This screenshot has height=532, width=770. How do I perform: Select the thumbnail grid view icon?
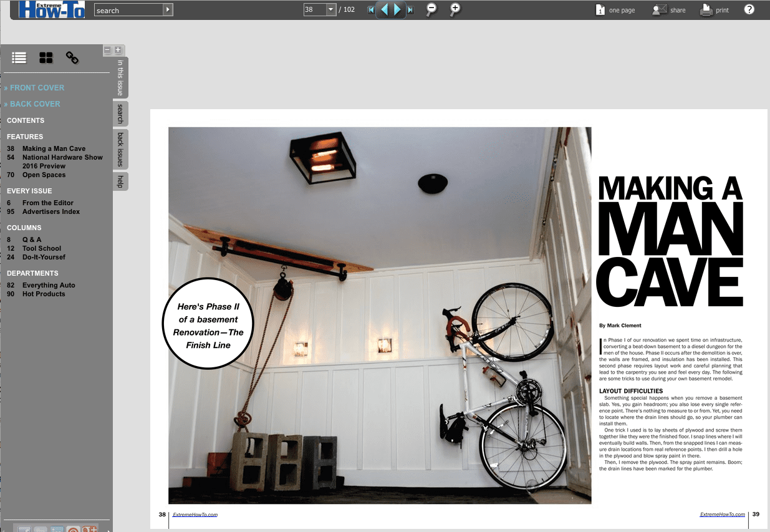[46, 57]
